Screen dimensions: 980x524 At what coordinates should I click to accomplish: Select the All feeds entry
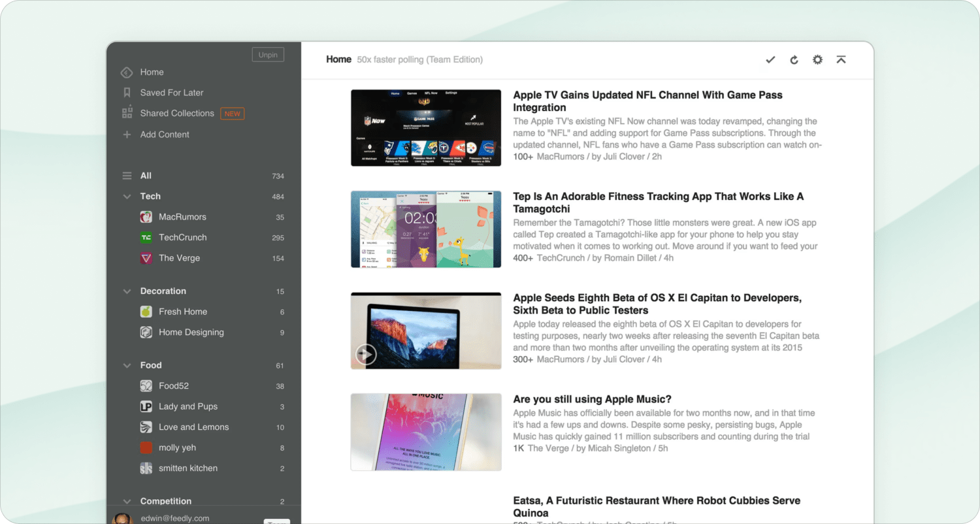click(146, 176)
